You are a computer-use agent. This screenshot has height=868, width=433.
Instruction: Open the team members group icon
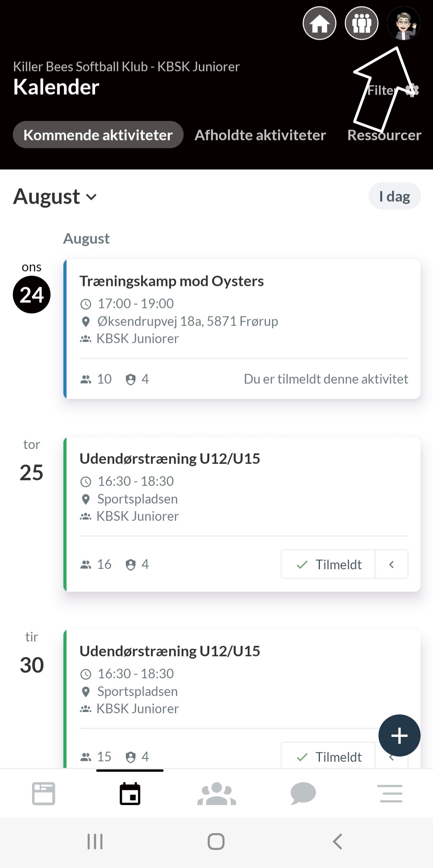362,23
